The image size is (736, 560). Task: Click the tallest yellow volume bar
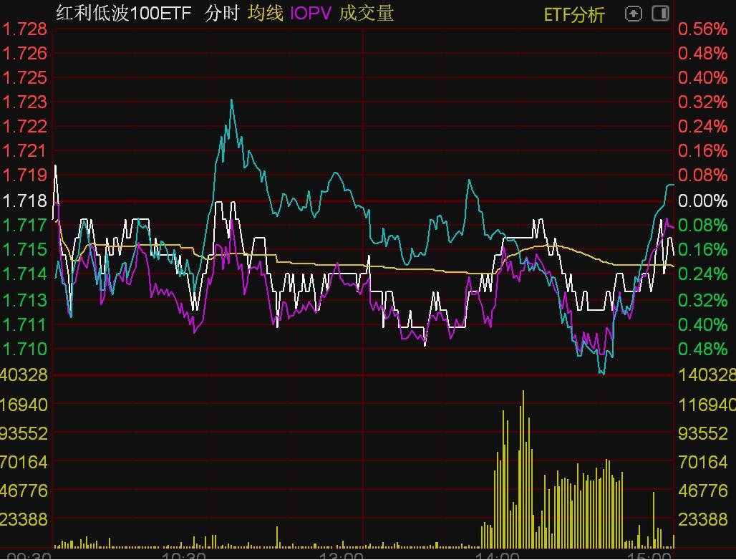(523, 469)
